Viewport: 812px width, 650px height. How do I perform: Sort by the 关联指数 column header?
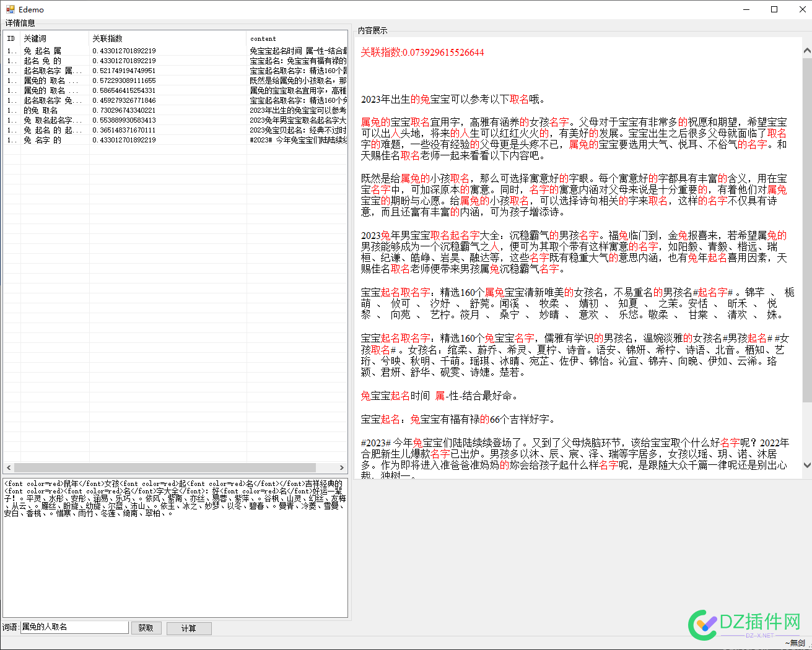coord(168,38)
